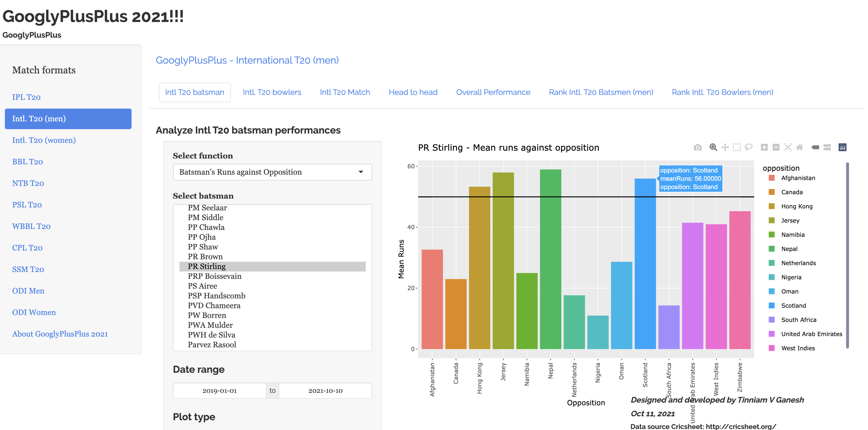This screenshot has width=868, height=430.
Task: Open About GooglyPlusPlus 2021 link
Action: (x=60, y=334)
